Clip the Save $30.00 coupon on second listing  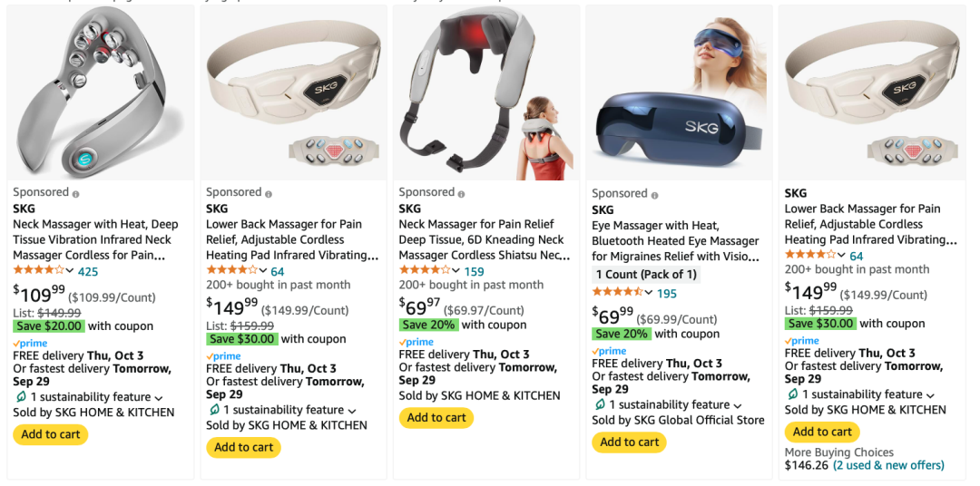[242, 339]
